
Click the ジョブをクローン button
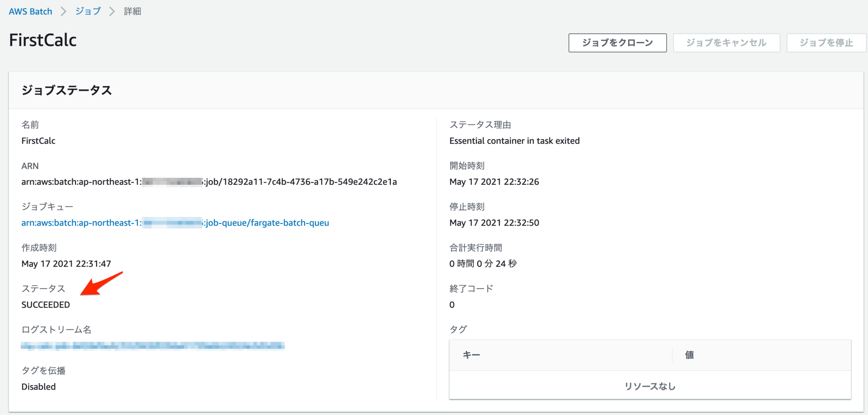617,42
